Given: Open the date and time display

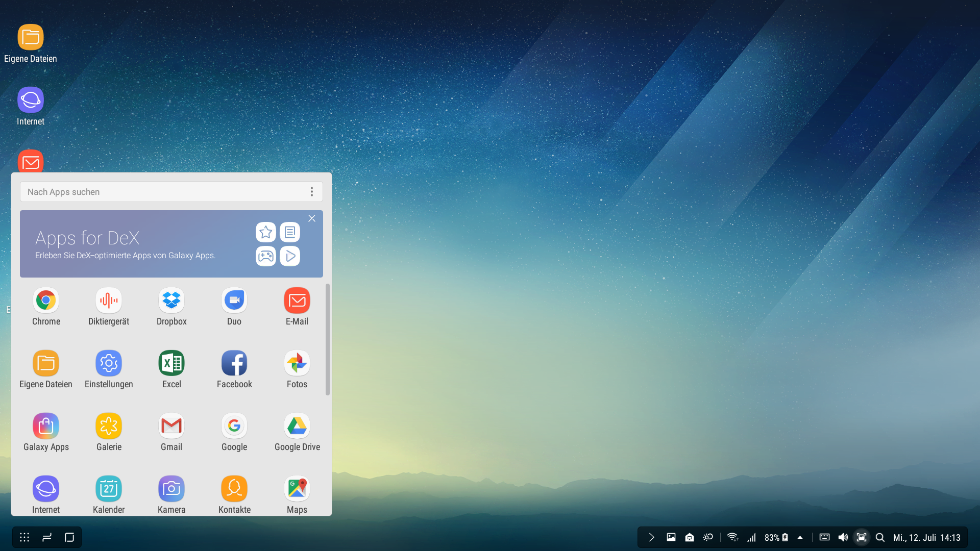Looking at the screenshot, I should (x=926, y=538).
